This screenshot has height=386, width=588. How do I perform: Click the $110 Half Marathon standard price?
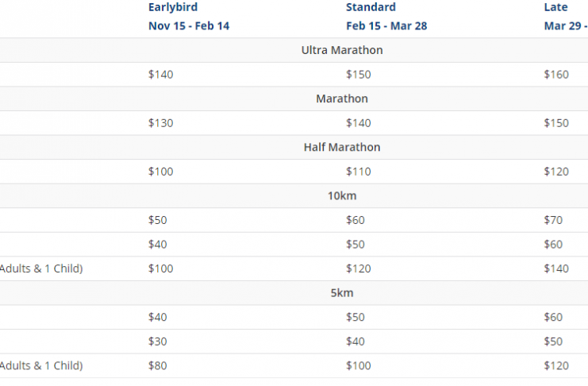point(359,172)
